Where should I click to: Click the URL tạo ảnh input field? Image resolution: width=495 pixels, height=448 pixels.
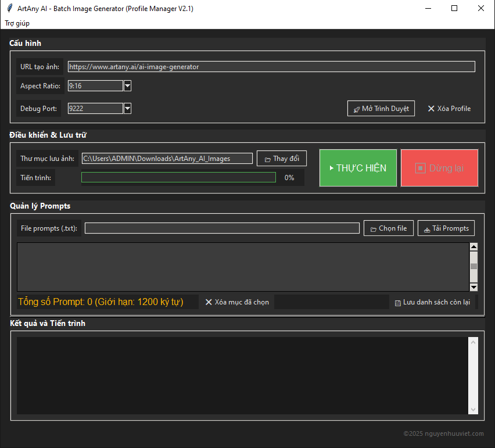[271, 67]
